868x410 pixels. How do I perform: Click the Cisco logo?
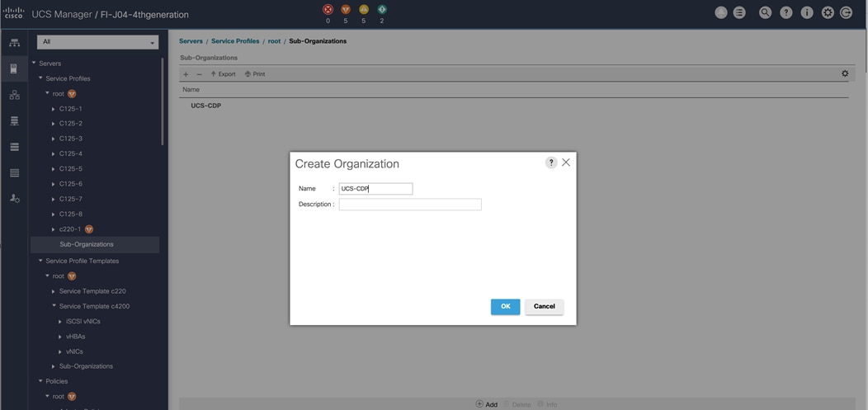pyautogui.click(x=13, y=12)
